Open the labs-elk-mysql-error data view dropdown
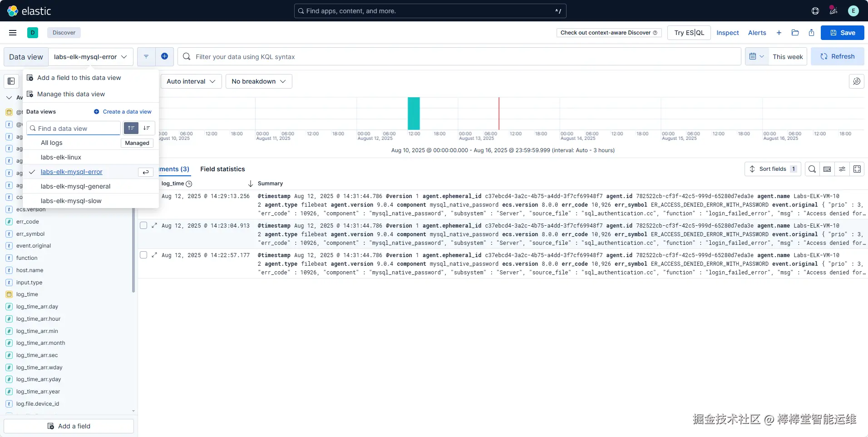868x437 pixels. pyautogui.click(x=91, y=57)
